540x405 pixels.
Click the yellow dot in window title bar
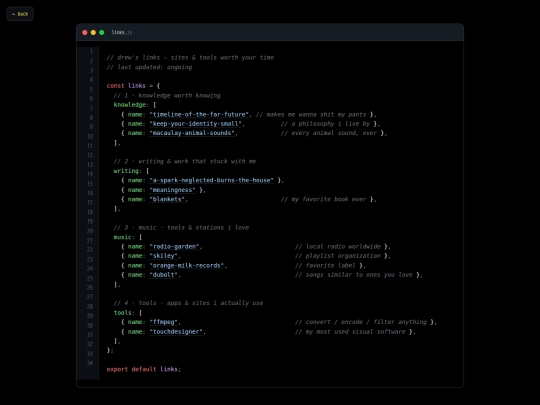pos(93,32)
